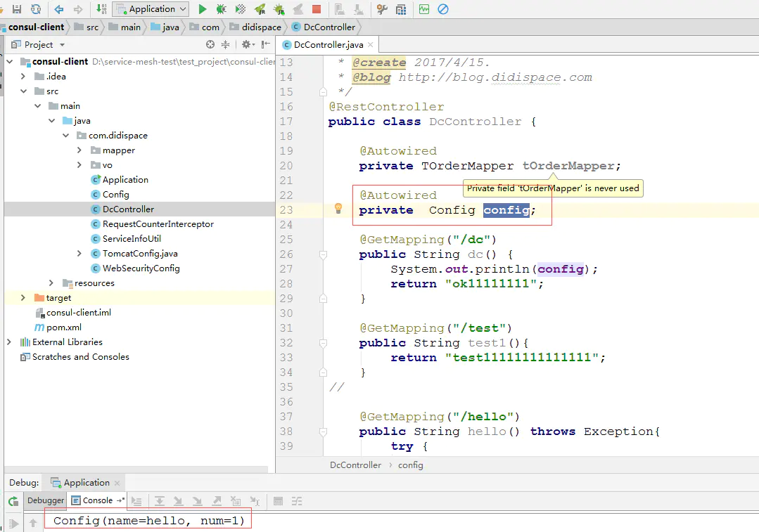The image size is (759, 532).
Task: Click scroll-from-source target icon in Project panel
Action: [210, 44]
